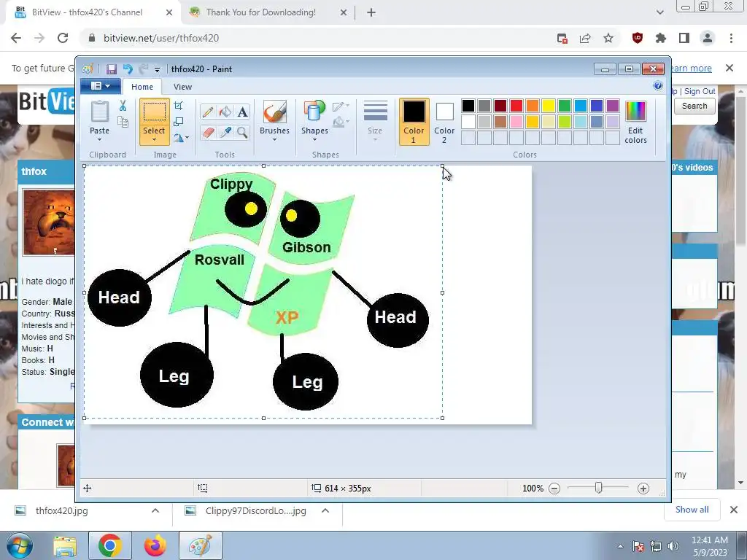The image size is (747, 560).
Task: Open the Paste dropdown arrow
Action: (99, 140)
